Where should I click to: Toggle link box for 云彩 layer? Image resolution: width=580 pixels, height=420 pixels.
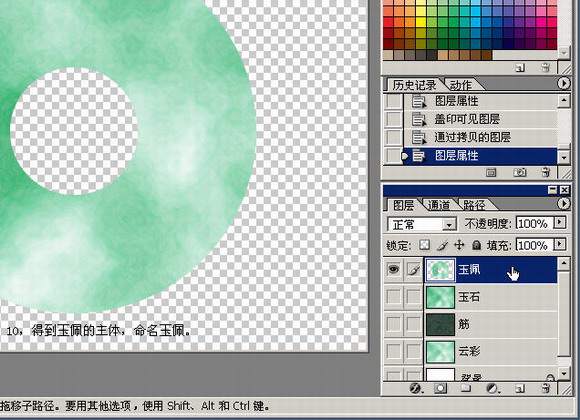[x=413, y=351]
